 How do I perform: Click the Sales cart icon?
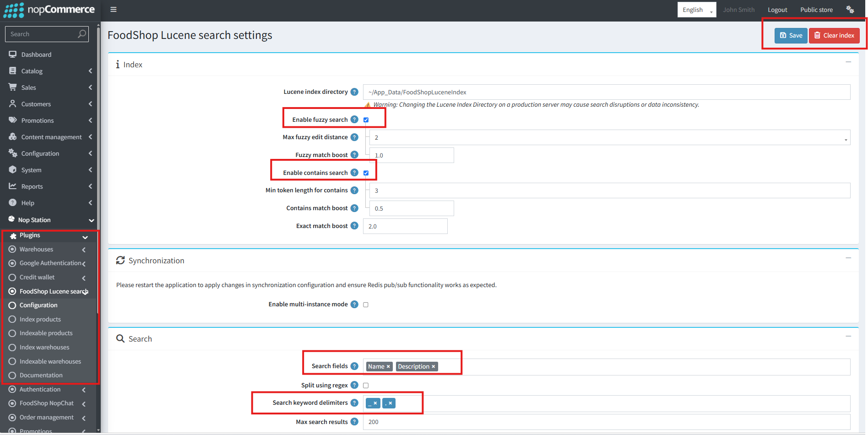[13, 87]
